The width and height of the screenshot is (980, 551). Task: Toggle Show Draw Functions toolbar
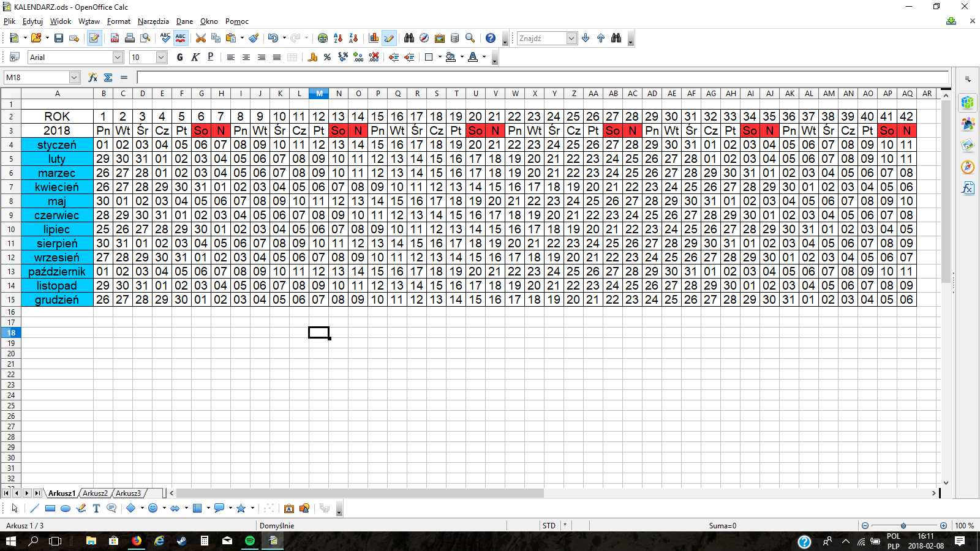389,38
